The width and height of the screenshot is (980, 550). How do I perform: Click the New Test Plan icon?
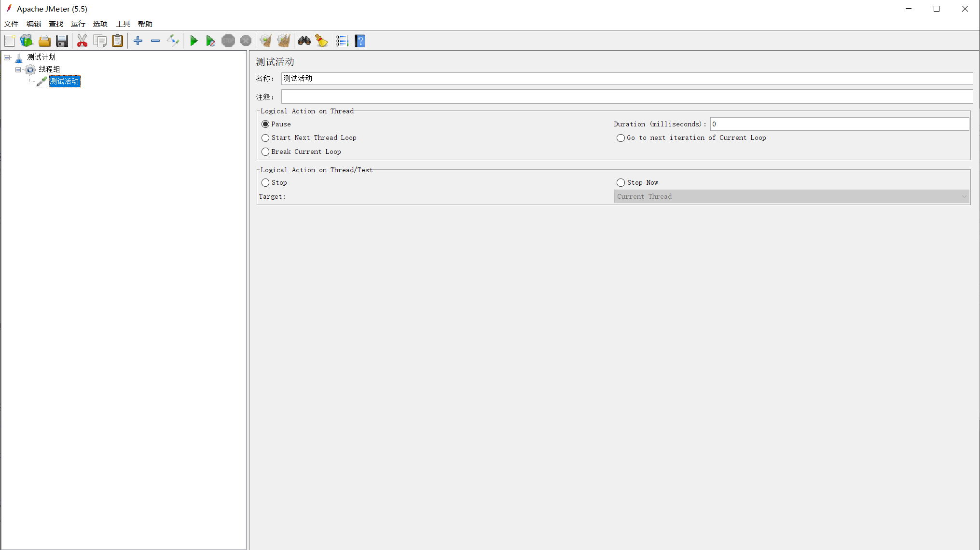click(10, 41)
